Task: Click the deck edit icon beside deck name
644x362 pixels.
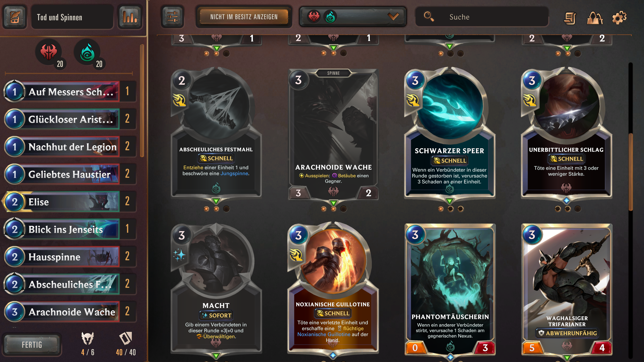Action: 15,17
